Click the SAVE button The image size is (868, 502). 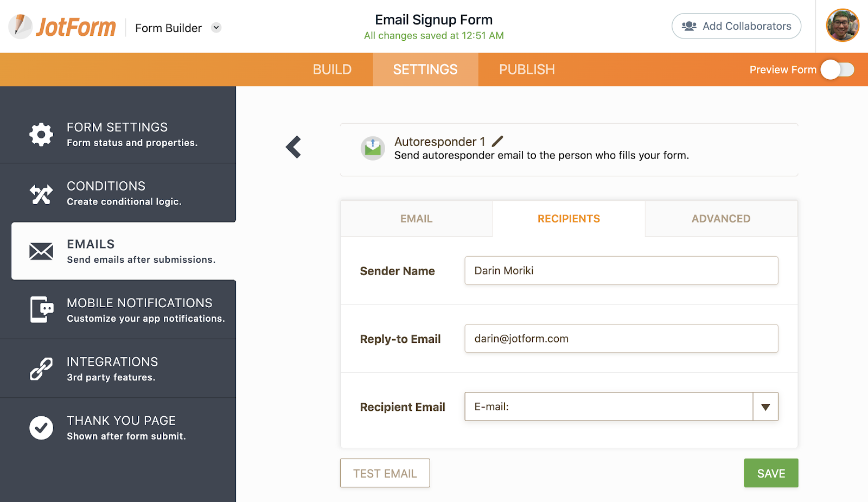coord(771,473)
